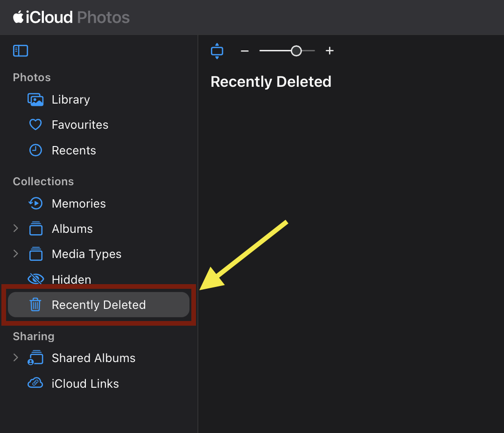Expand the Media Types chevron
This screenshot has height=433, width=504.
pyautogui.click(x=16, y=254)
